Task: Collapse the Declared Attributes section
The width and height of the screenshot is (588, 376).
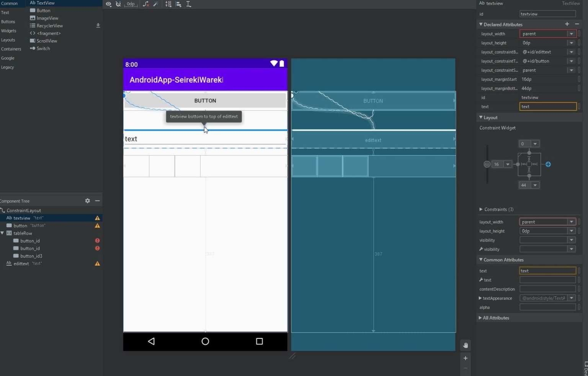Action: (x=481, y=24)
